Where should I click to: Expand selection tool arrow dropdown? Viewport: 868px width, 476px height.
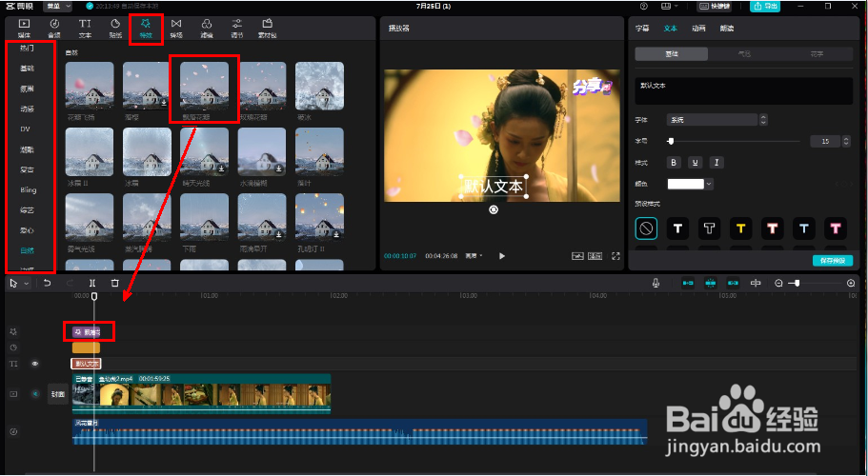pyautogui.click(x=27, y=284)
